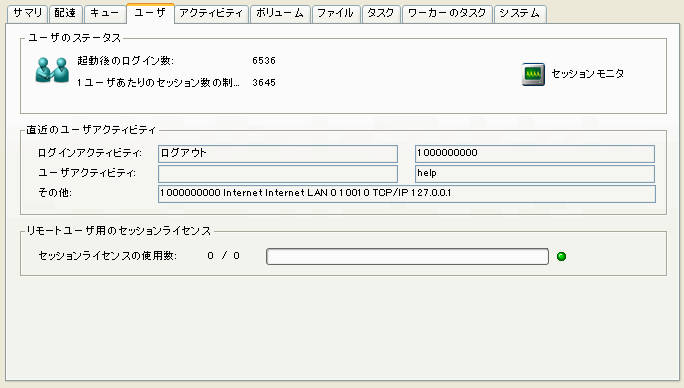This screenshot has height=388, width=684.
Task: Open the ファイル tab
Action: 335,14
